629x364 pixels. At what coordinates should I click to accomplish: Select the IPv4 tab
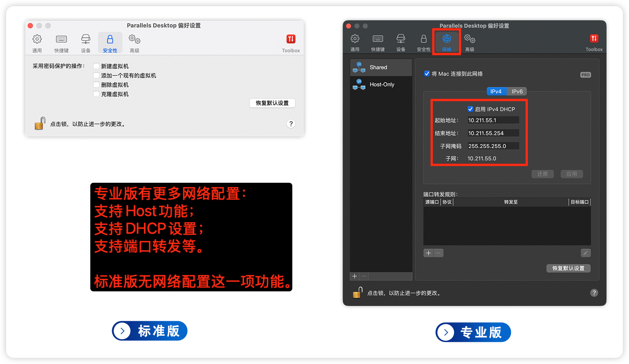coord(496,91)
